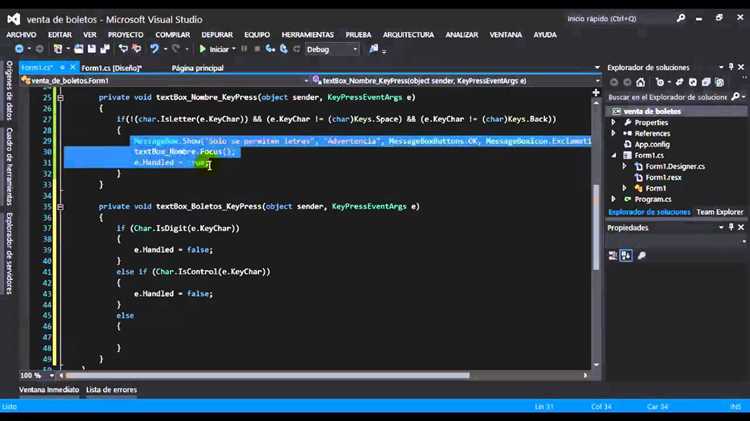Click the Solution Explorer search magnifier icon
This screenshot has width=750, height=421.
[736, 97]
